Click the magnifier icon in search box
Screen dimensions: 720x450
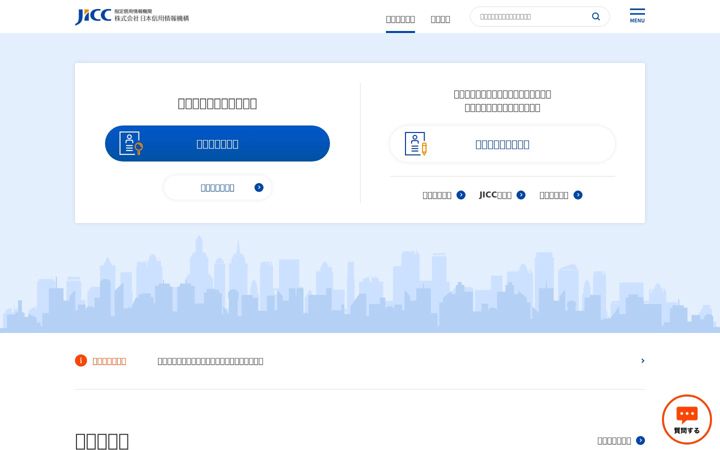pos(596,17)
